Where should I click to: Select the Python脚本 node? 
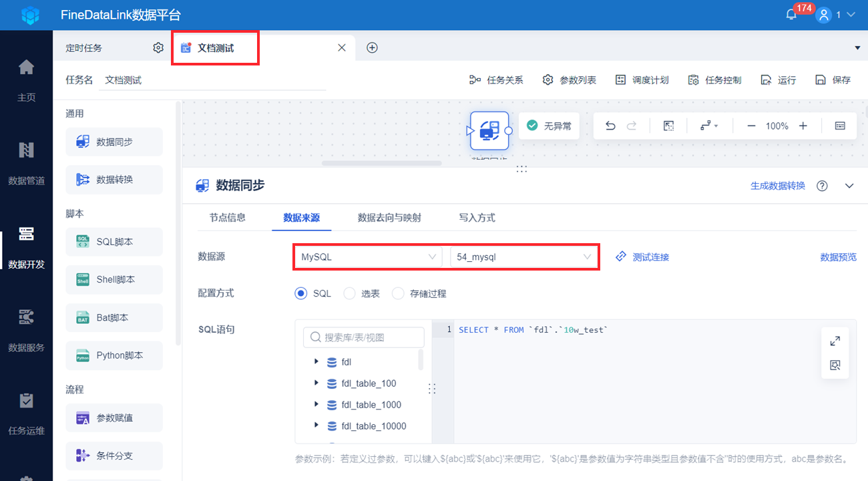[114, 355]
